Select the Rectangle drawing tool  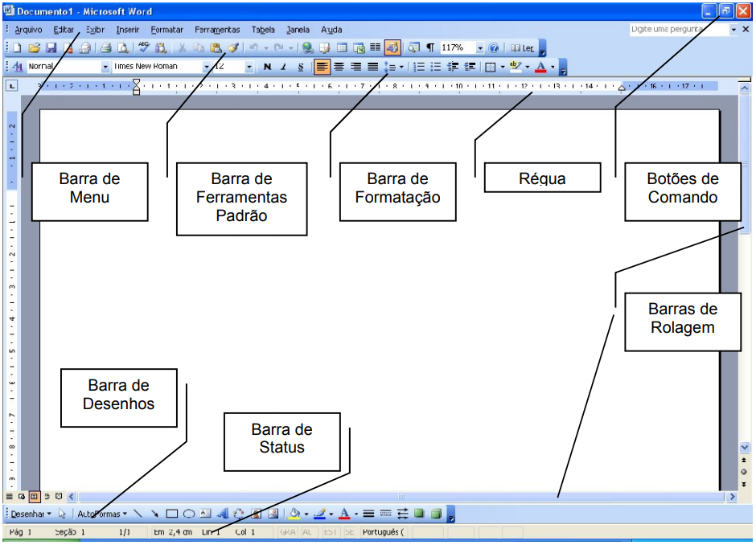point(172,514)
